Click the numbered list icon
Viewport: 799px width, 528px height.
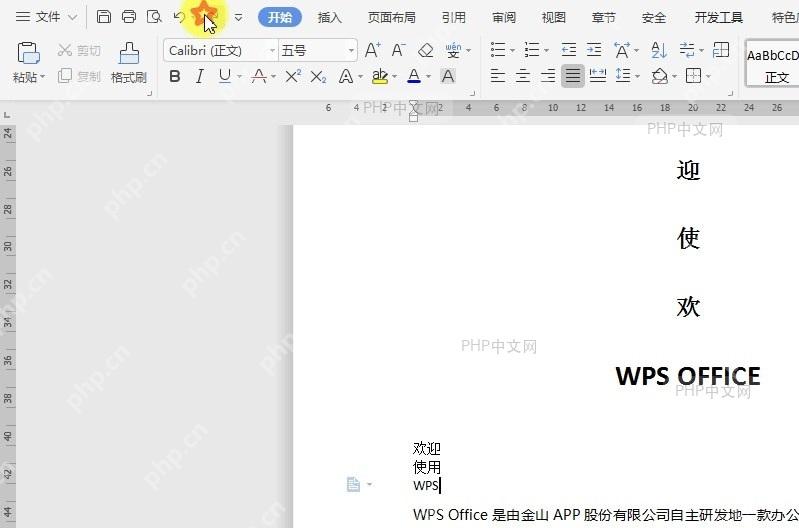[532, 50]
